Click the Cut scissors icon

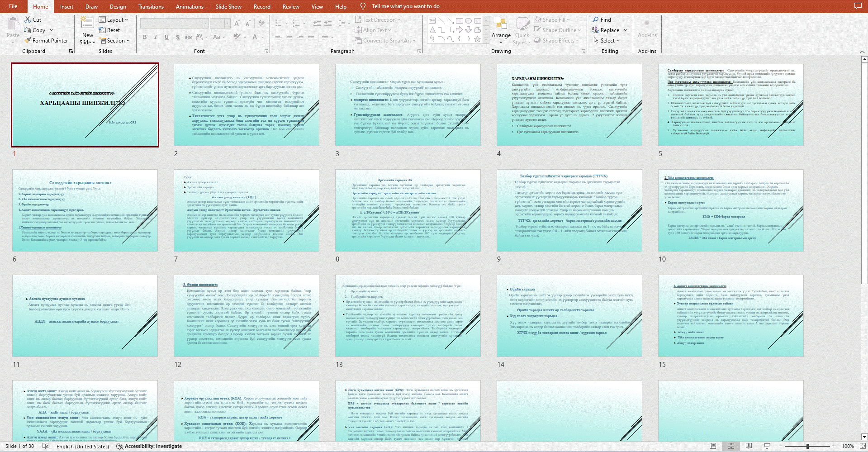point(28,19)
